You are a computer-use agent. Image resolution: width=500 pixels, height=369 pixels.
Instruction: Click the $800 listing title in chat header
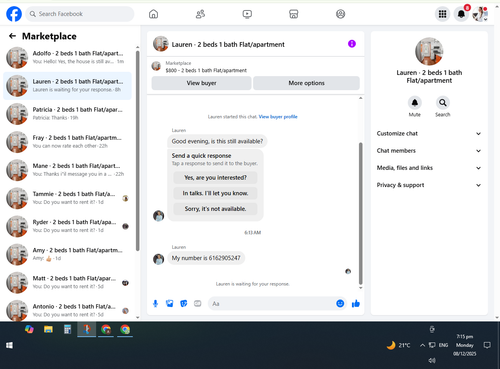pos(206,70)
